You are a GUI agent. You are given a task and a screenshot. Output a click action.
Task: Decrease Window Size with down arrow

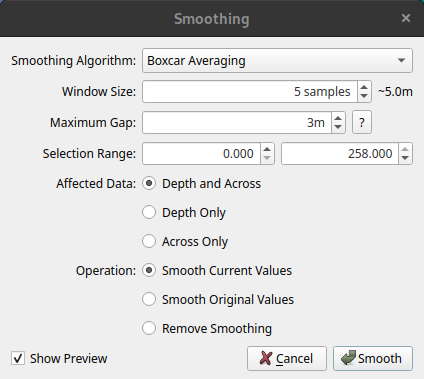364,96
